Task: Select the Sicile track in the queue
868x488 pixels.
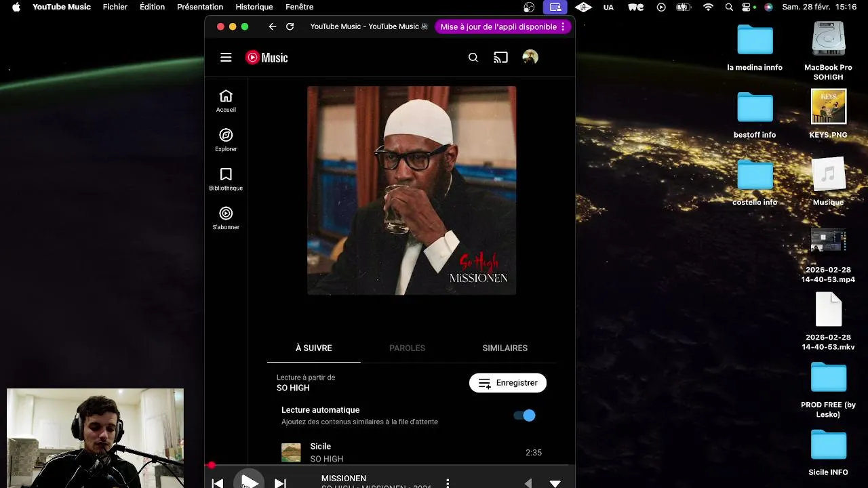Action: [x=412, y=452]
